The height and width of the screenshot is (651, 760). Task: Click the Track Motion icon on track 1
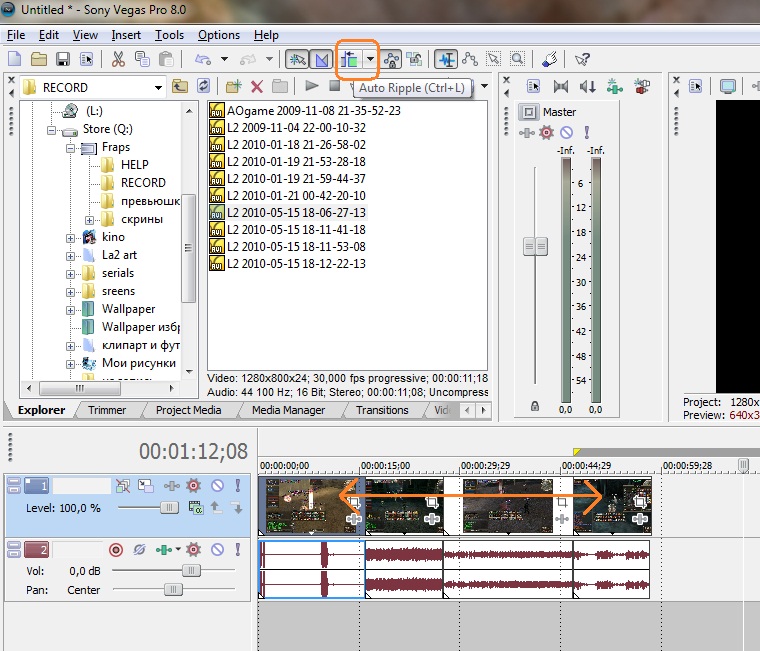click(x=146, y=486)
